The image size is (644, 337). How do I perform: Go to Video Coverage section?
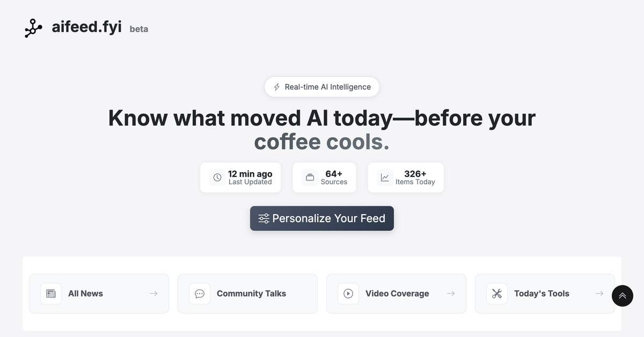[397, 294]
